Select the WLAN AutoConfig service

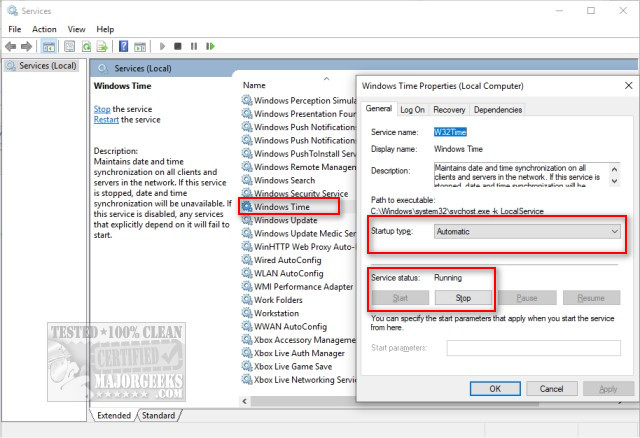pos(289,273)
